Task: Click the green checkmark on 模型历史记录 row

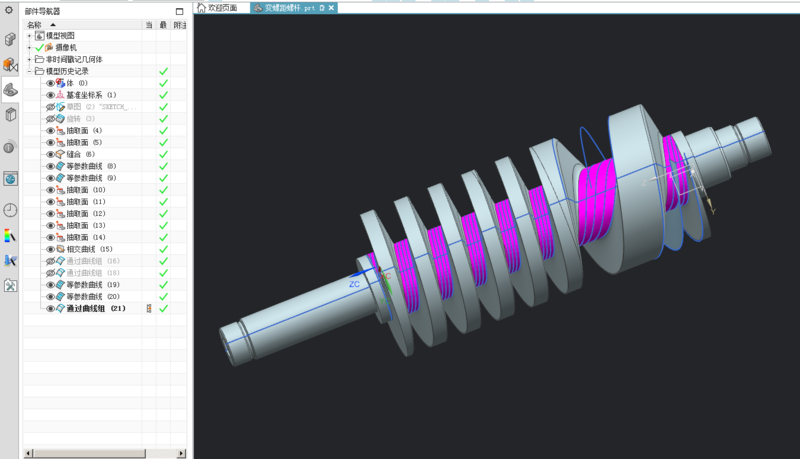Action: (163, 71)
